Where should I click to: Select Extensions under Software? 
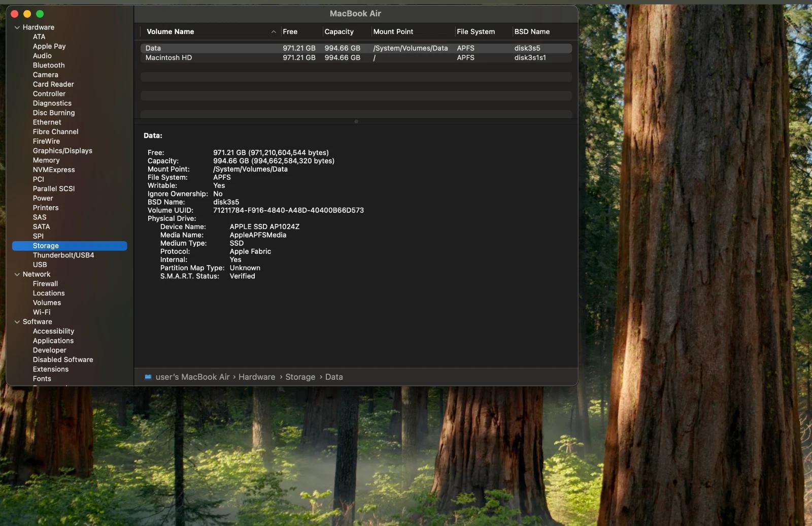(x=51, y=369)
